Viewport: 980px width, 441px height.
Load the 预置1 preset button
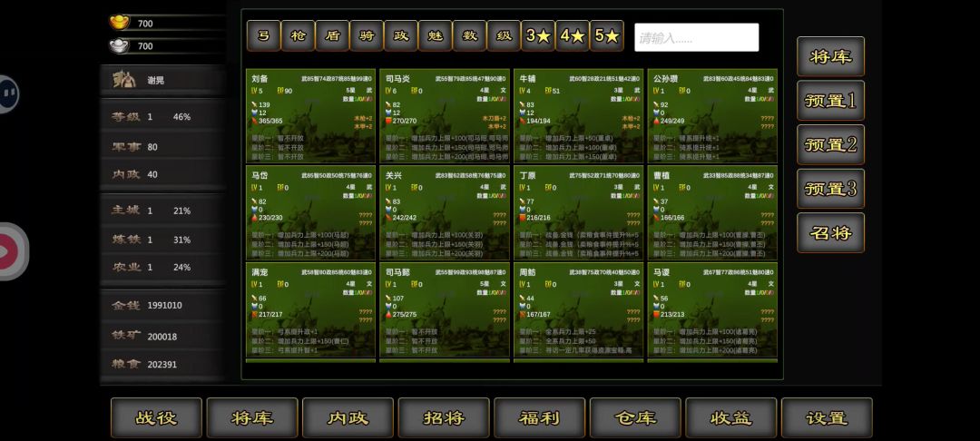click(830, 101)
